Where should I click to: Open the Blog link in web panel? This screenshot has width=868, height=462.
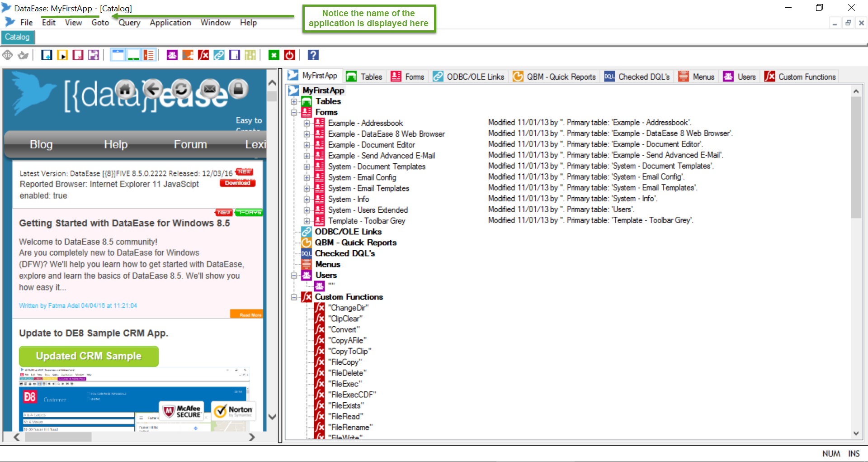41,144
